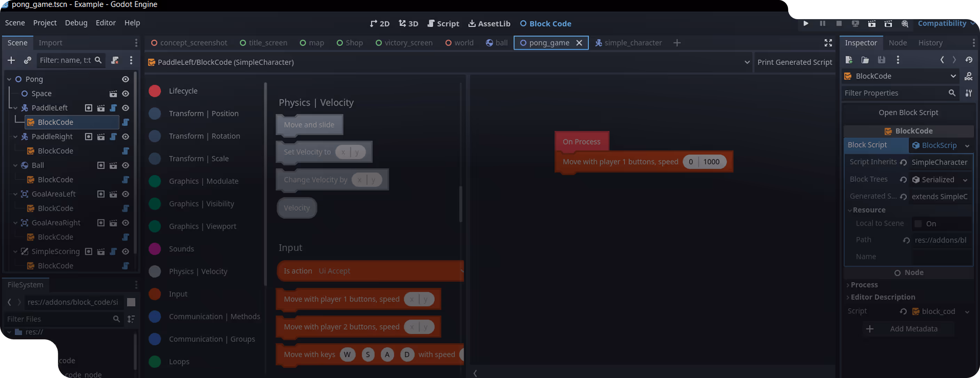
Task: Hide the Pong node with eye icon
Action: (125, 79)
